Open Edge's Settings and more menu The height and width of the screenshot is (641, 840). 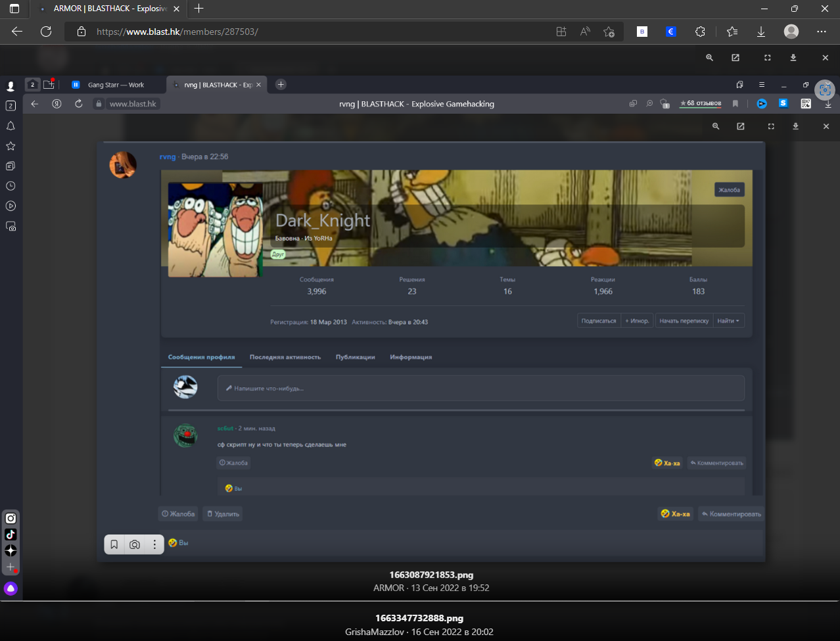click(x=822, y=32)
